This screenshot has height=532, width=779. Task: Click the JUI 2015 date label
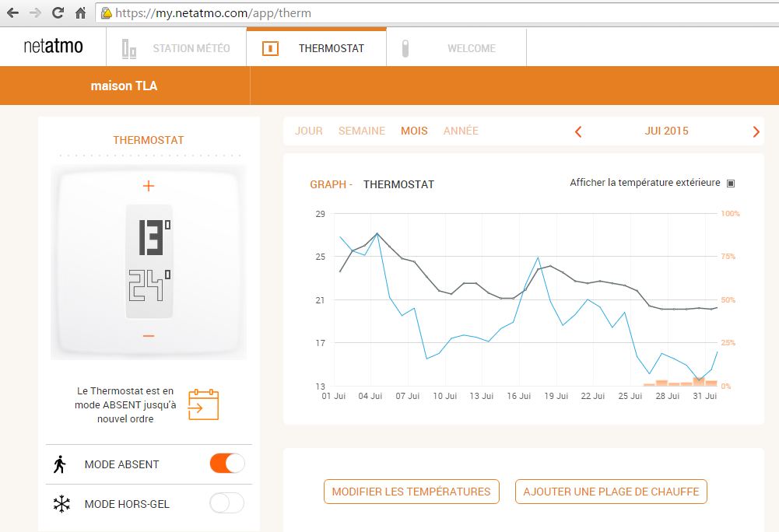pos(667,131)
